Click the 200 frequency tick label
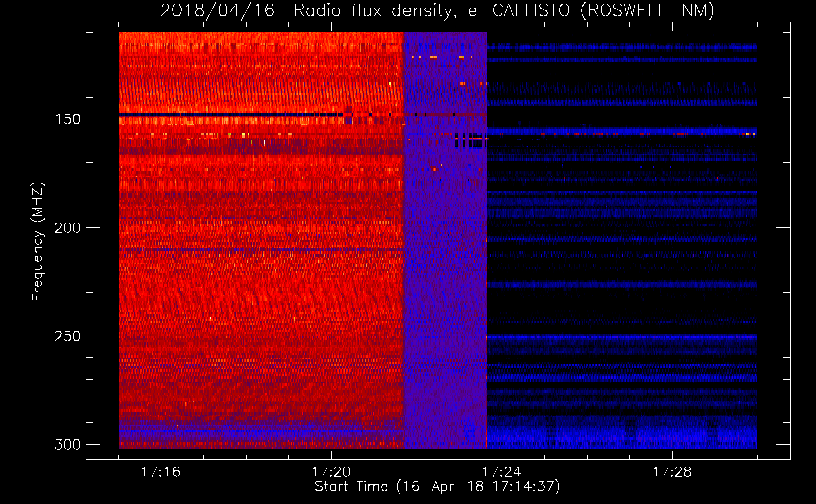The height and width of the screenshot is (504, 816). [68, 228]
